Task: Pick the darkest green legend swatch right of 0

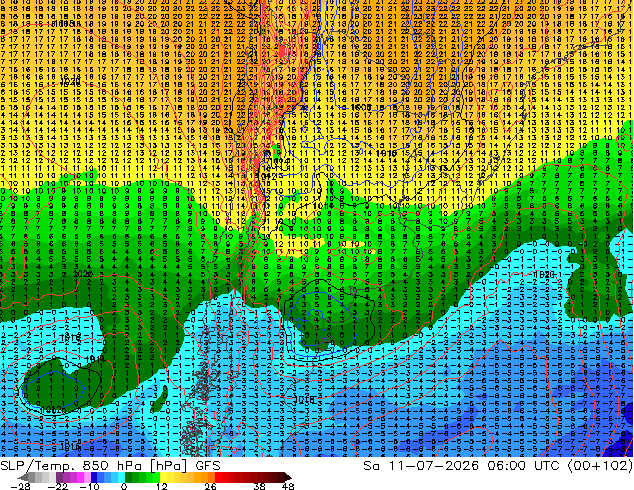Action: point(129,477)
